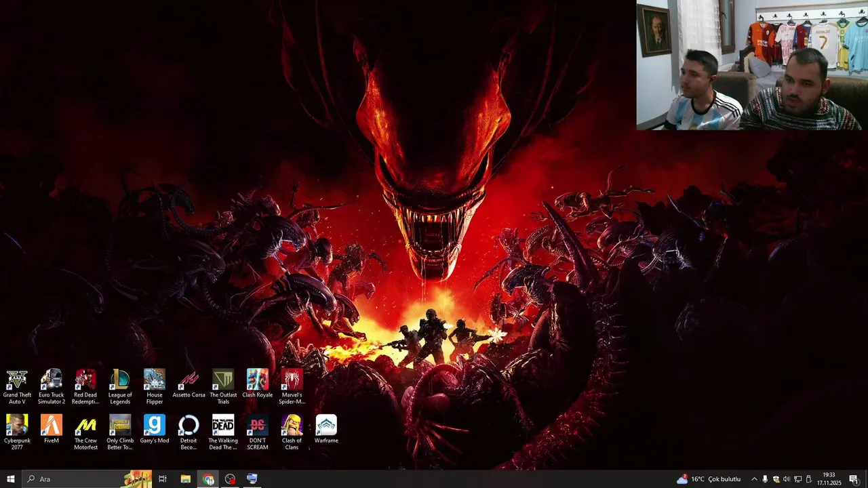The width and height of the screenshot is (868, 488).
Task: Open the monitor app in the taskbar
Action: click(252, 479)
